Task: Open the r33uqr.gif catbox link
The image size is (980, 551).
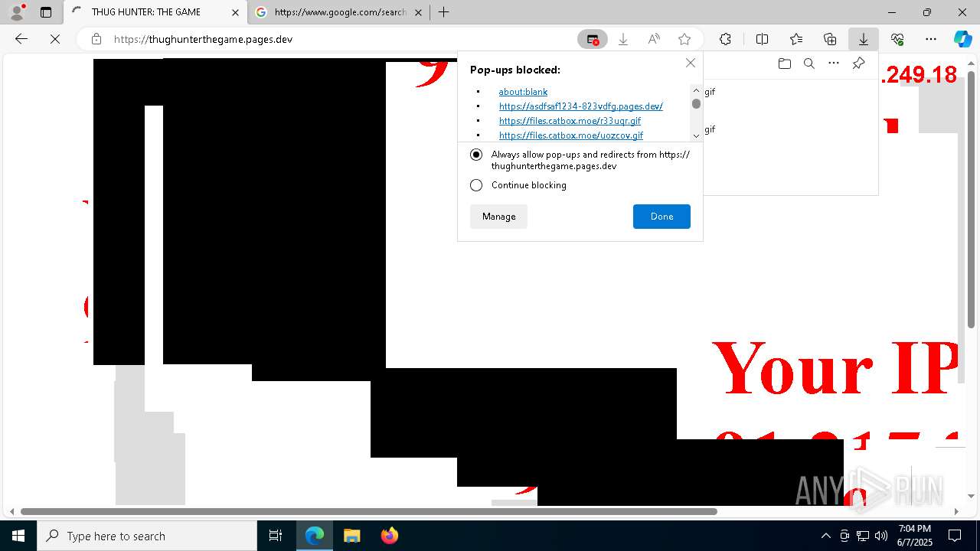Action: [570, 121]
